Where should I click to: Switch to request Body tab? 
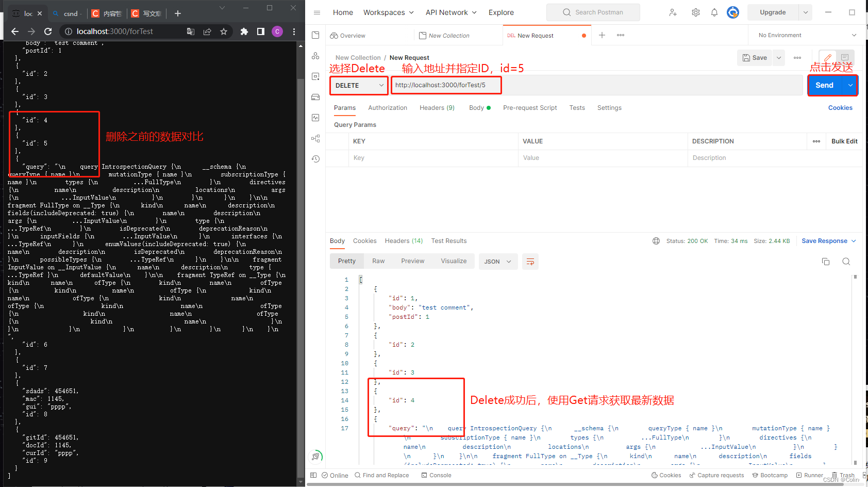pos(479,108)
